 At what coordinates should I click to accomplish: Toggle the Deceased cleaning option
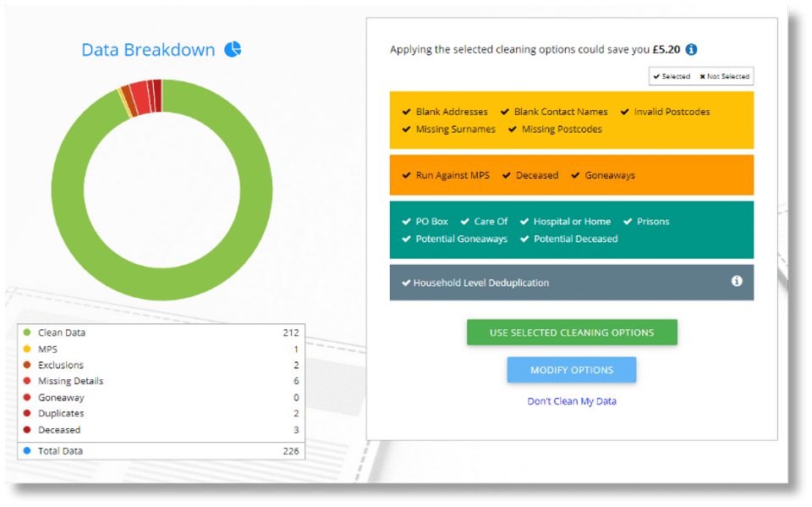tap(529, 175)
